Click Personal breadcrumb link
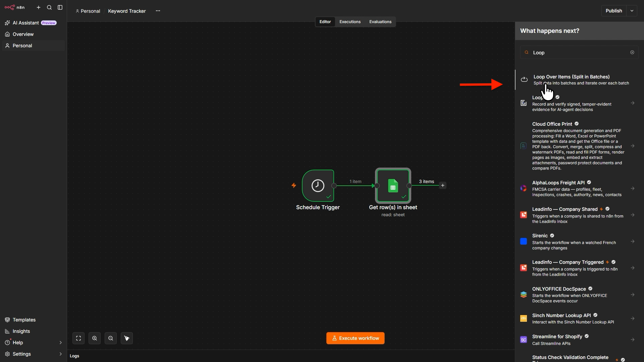644x362 pixels. (x=88, y=11)
